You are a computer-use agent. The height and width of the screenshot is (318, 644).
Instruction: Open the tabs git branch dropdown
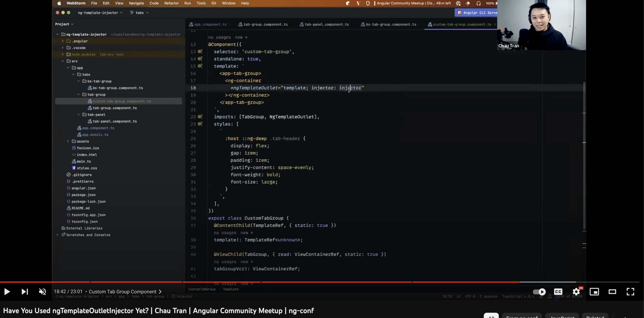tap(140, 13)
